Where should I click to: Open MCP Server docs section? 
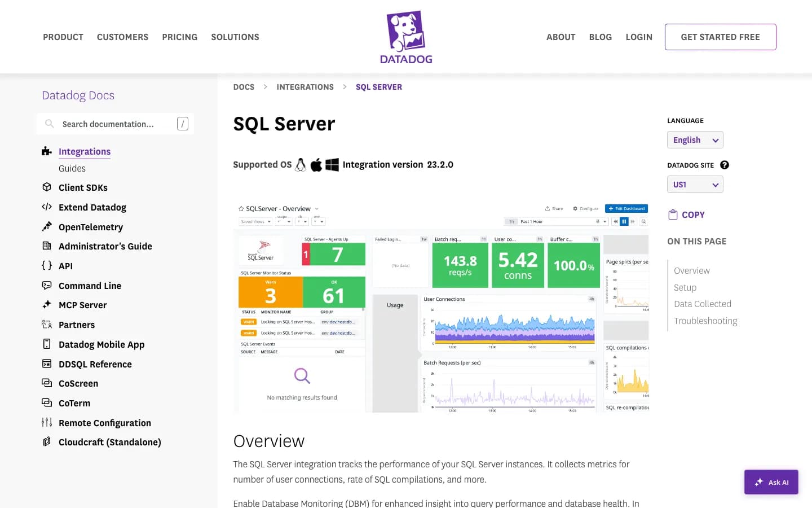(83, 305)
